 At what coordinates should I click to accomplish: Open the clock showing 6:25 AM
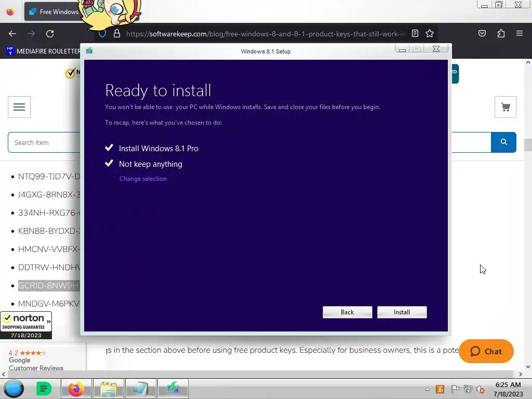click(508, 389)
